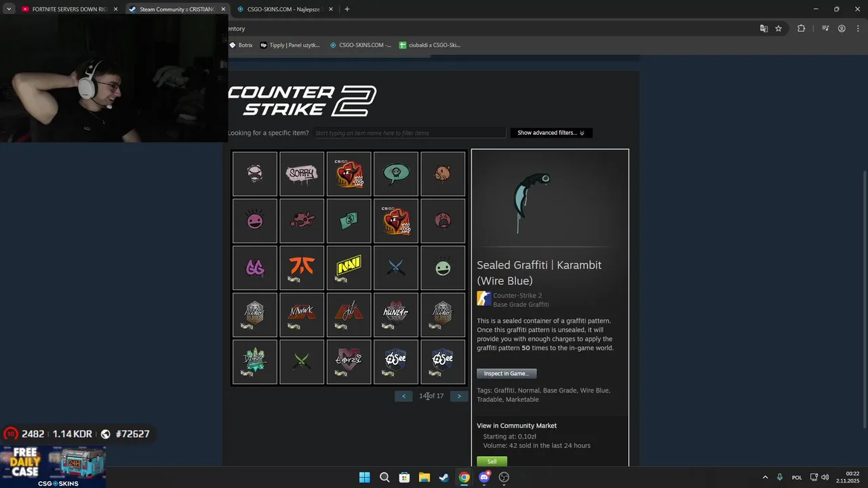Select the pink smiley face graffiti
Screen dimensions: 868x488
[x=255, y=221]
